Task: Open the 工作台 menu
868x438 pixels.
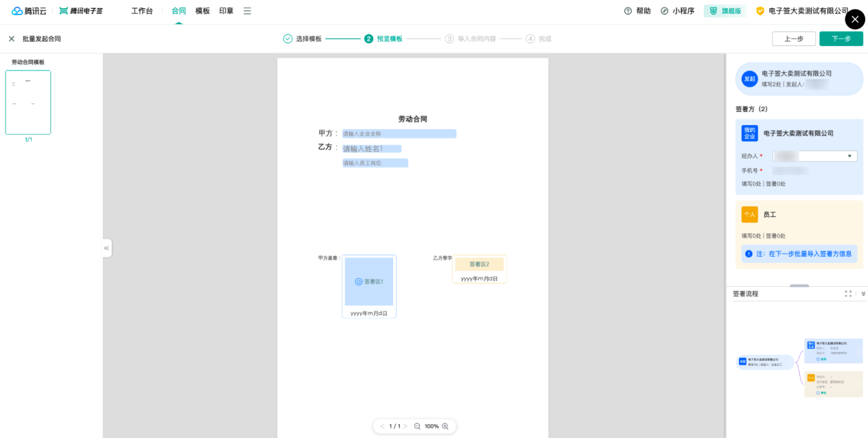Action: 142,11
